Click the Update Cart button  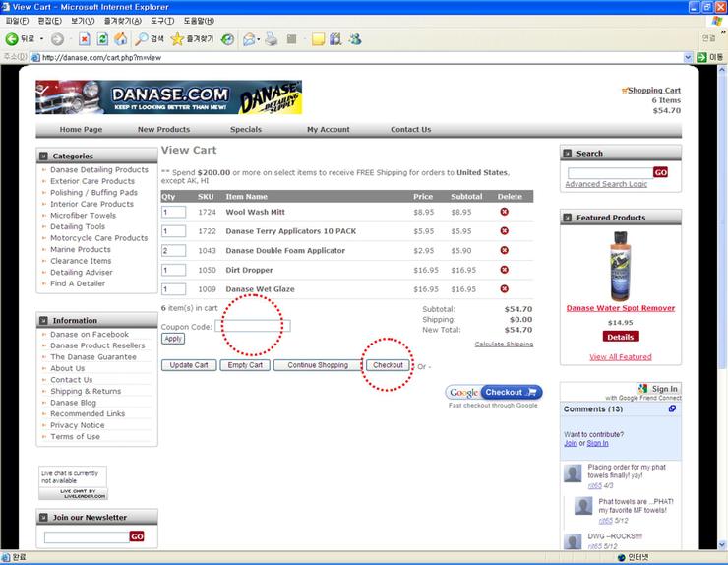click(189, 365)
